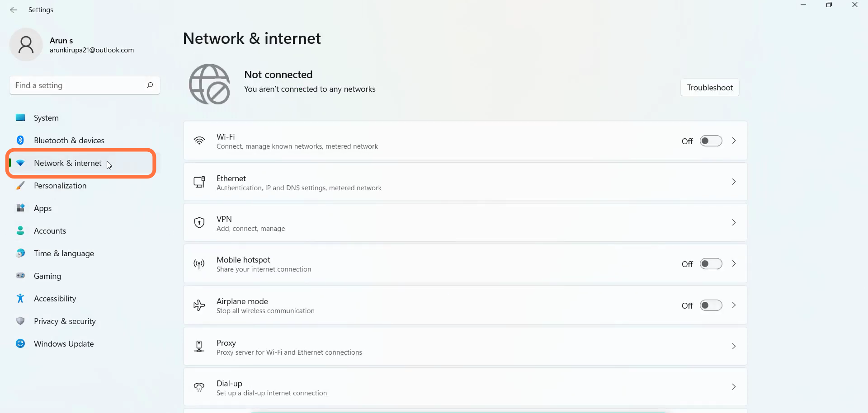Screen dimensions: 868x413
Task: Click the Ethernet monitor icon
Action: coord(199,182)
